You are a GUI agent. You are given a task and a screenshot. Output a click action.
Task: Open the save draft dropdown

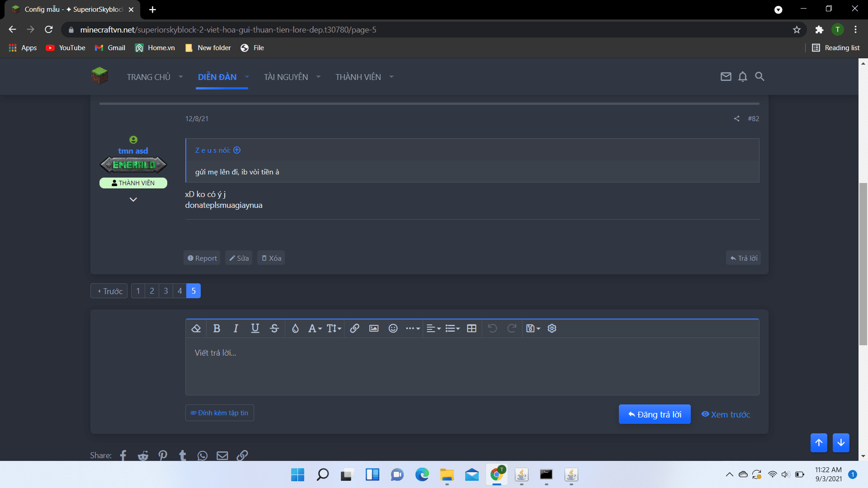coord(533,328)
